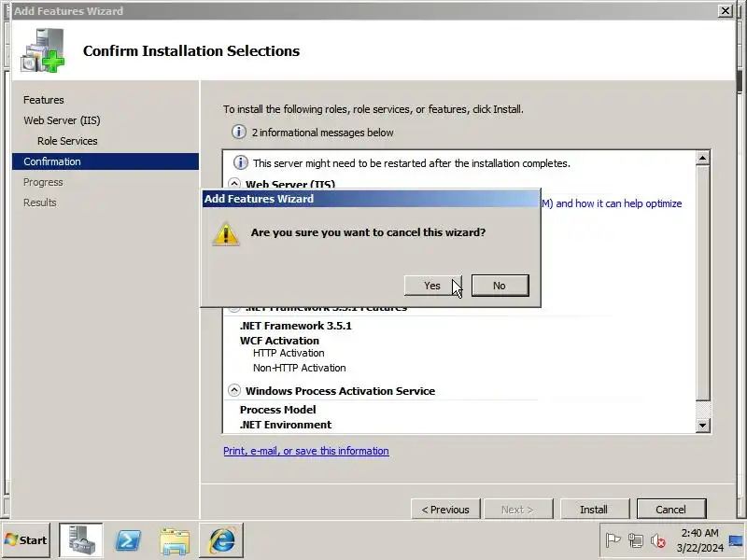Open the Start menu

(x=26, y=540)
